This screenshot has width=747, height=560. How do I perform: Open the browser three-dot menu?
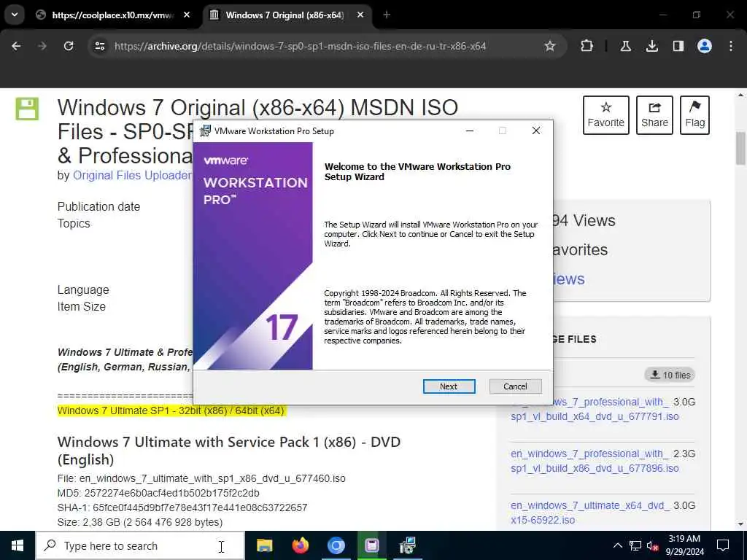[731, 46]
